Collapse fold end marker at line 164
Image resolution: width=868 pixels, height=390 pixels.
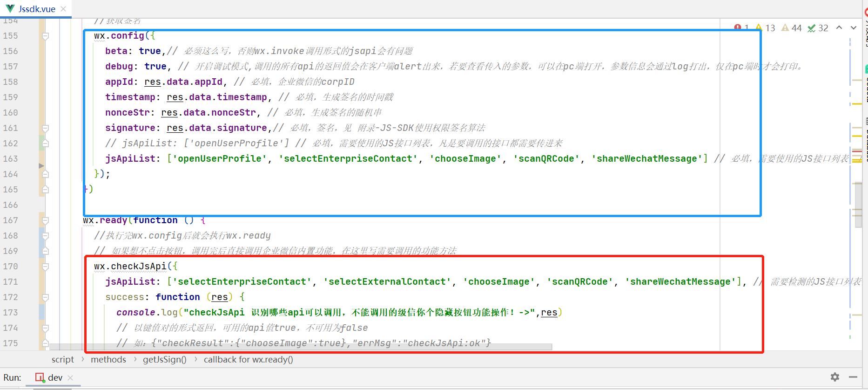point(45,174)
